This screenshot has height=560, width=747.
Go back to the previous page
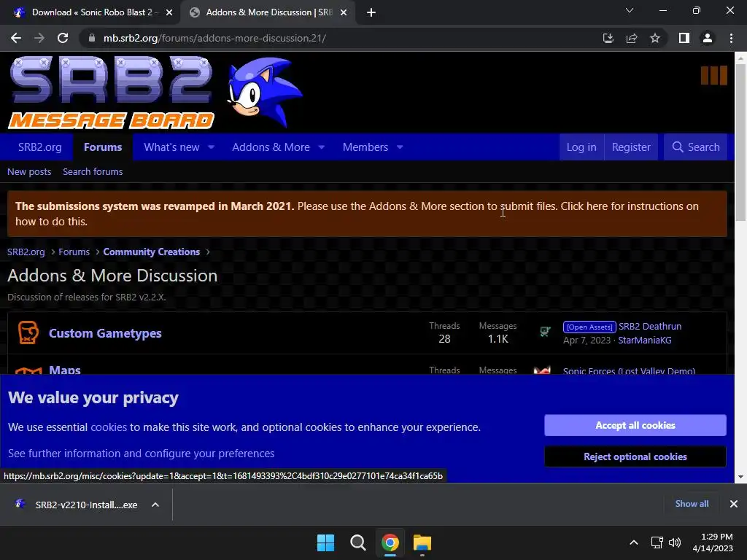[x=16, y=38]
